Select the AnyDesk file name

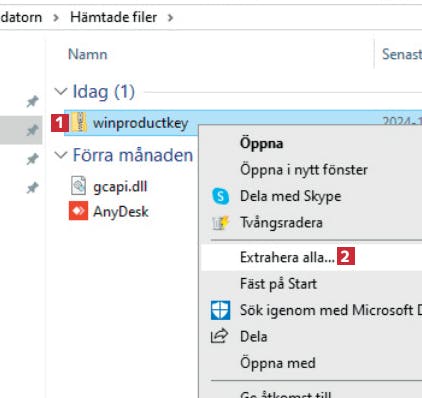point(121,211)
